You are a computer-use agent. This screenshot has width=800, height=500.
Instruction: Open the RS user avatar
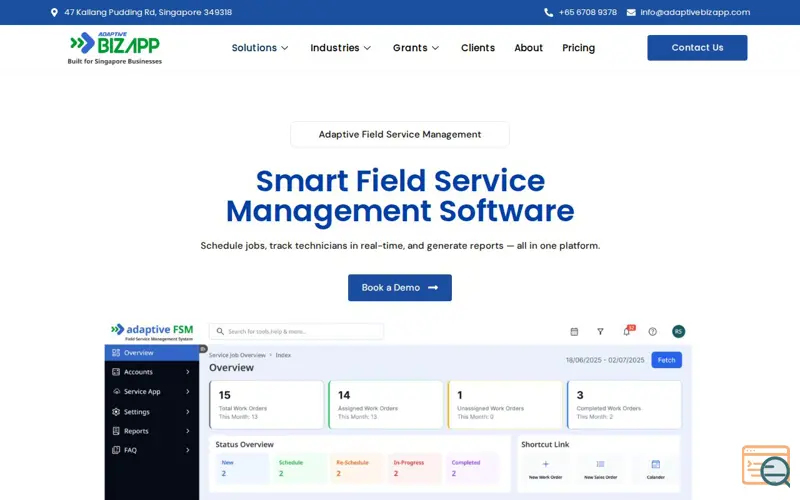tap(679, 332)
